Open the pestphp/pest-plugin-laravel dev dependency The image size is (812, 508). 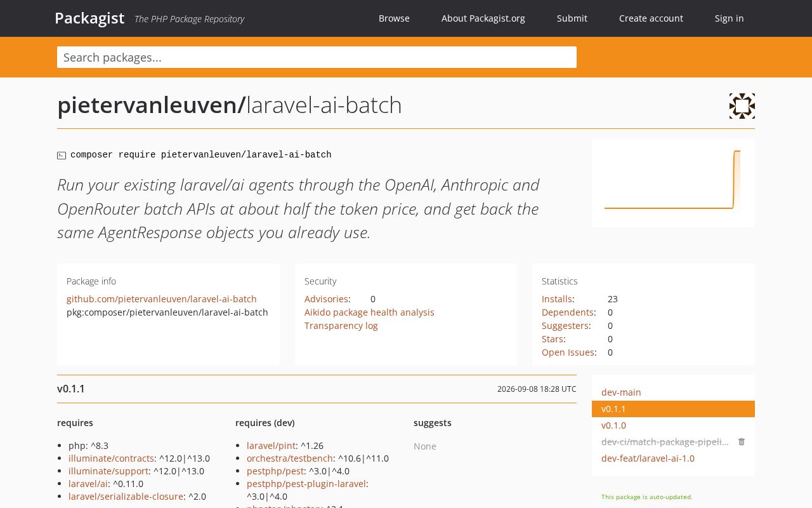[x=306, y=484]
